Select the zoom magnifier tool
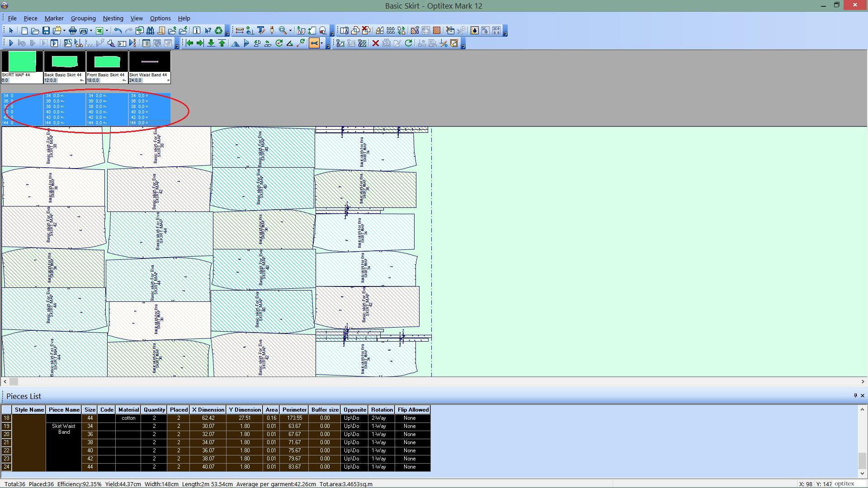The width and height of the screenshot is (868, 488). (283, 31)
